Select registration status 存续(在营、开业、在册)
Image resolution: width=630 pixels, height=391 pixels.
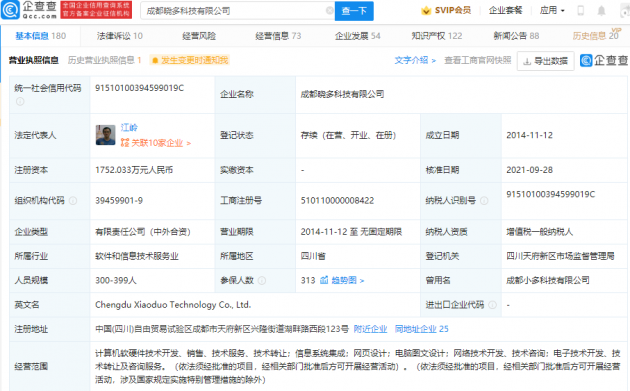tap(348, 135)
